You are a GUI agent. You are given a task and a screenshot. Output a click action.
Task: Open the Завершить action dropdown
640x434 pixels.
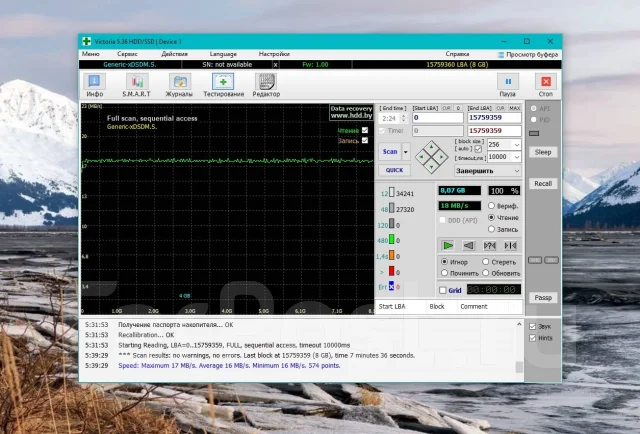(488, 171)
